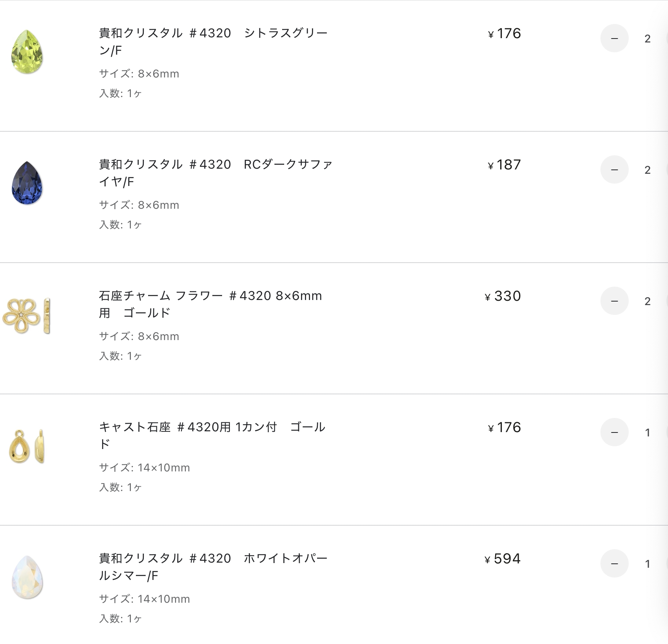Viewport: 668px width, 644px height.
Task: Open キャスト石座 #4320用 1カン付 link
Action: [212, 435]
